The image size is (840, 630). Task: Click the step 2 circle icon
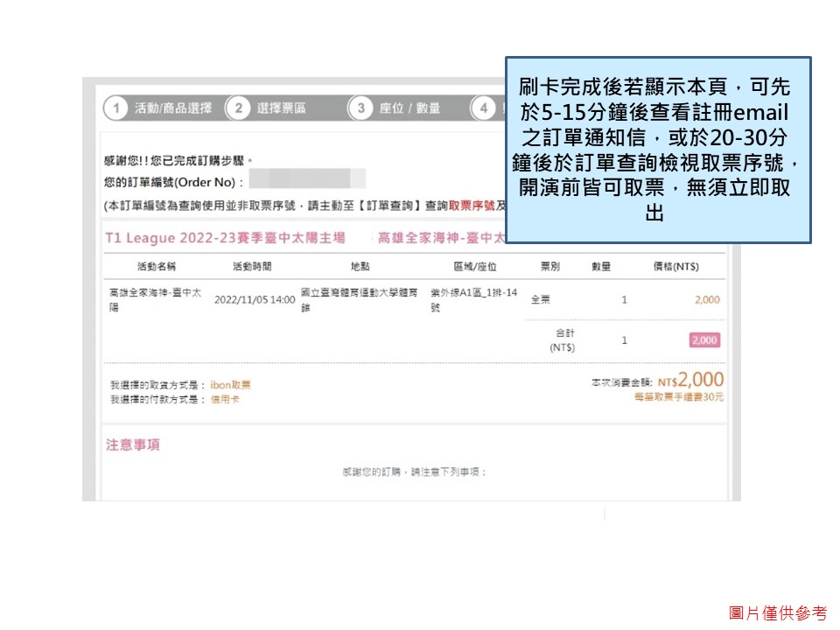tap(237, 108)
